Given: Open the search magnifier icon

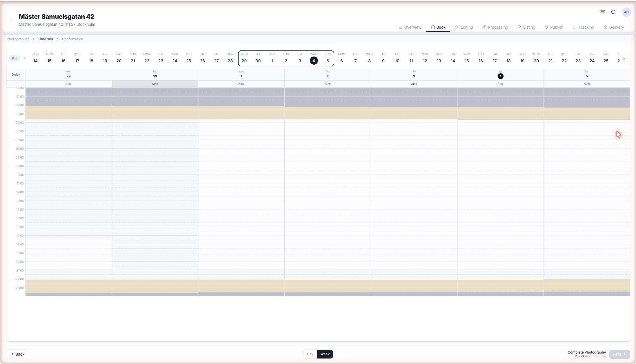Looking at the screenshot, I should coord(614,12).
